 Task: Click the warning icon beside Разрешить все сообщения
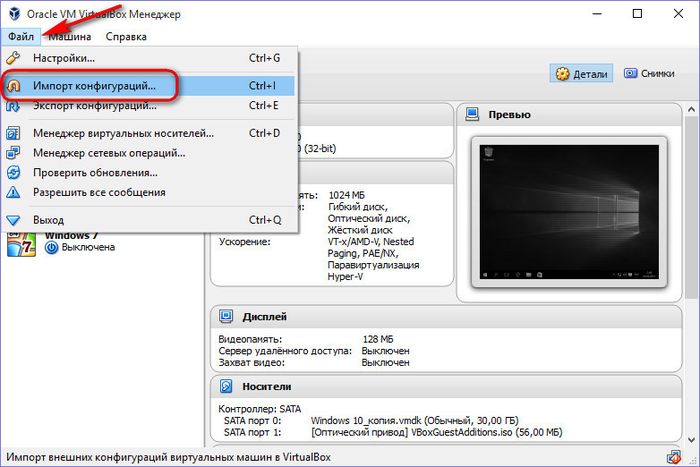pos(13,192)
